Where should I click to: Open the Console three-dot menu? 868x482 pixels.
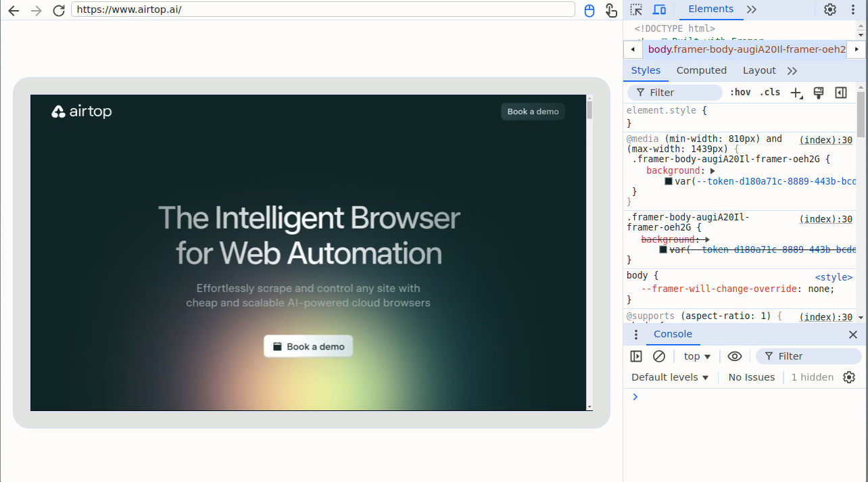point(635,335)
